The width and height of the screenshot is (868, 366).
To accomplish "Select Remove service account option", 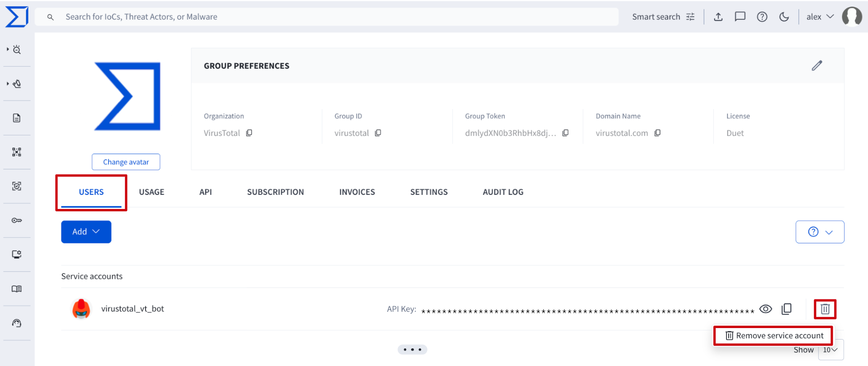I will 774,336.
